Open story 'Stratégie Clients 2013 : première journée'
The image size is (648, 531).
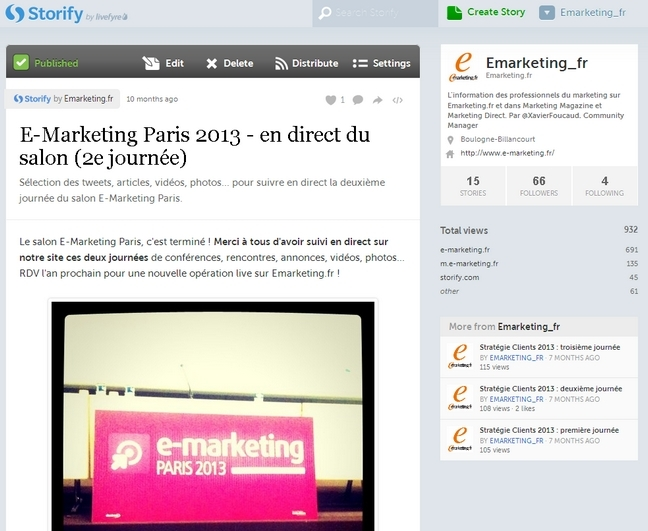[549, 430]
